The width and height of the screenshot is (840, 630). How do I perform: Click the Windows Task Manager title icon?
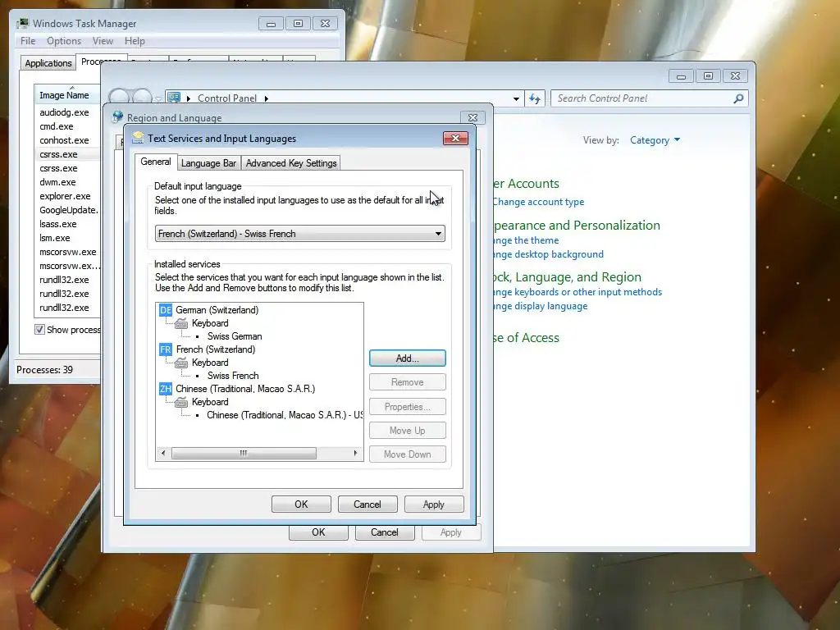click(x=22, y=24)
